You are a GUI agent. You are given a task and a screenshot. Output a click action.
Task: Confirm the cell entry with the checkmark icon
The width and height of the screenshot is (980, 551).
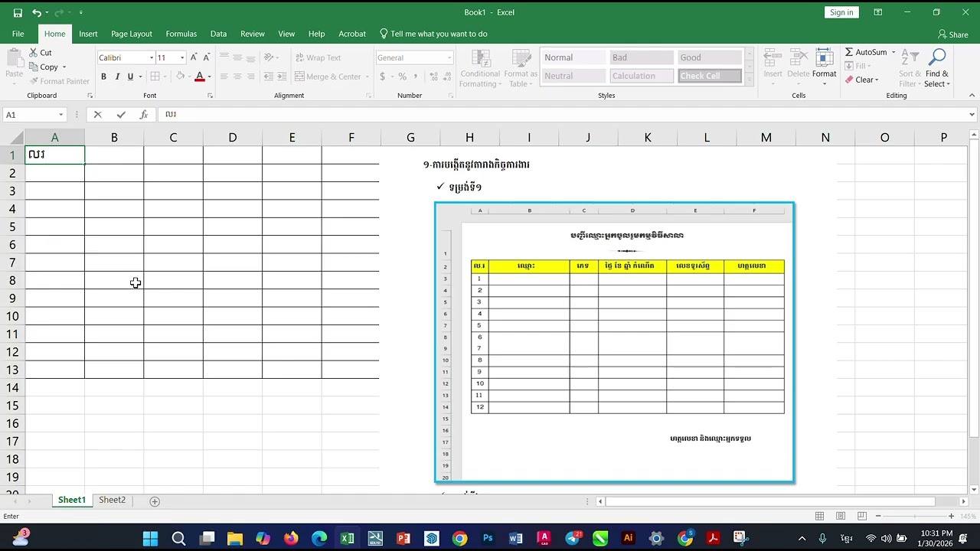[121, 115]
